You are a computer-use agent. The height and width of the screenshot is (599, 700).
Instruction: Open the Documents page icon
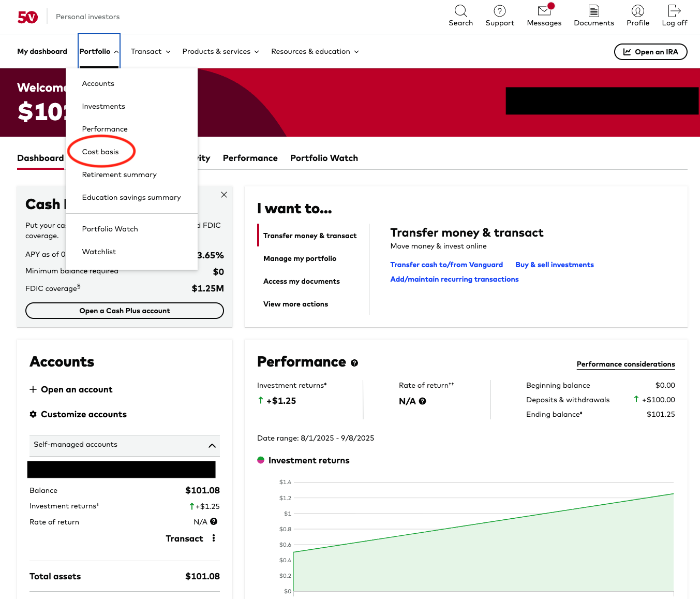[x=594, y=11]
